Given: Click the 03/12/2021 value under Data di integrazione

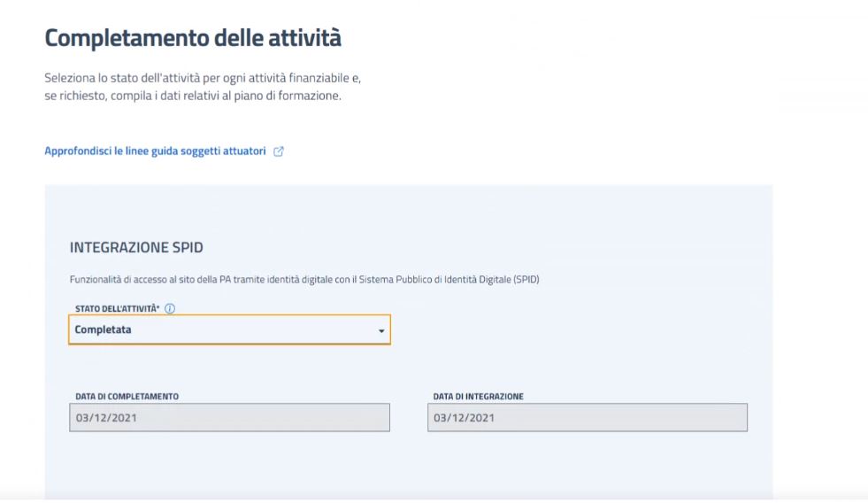Looking at the screenshot, I should 464,418.
